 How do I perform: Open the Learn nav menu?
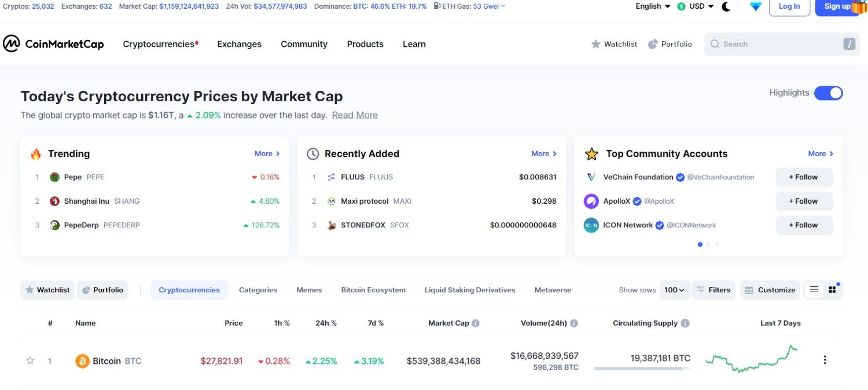click(414, 44)
